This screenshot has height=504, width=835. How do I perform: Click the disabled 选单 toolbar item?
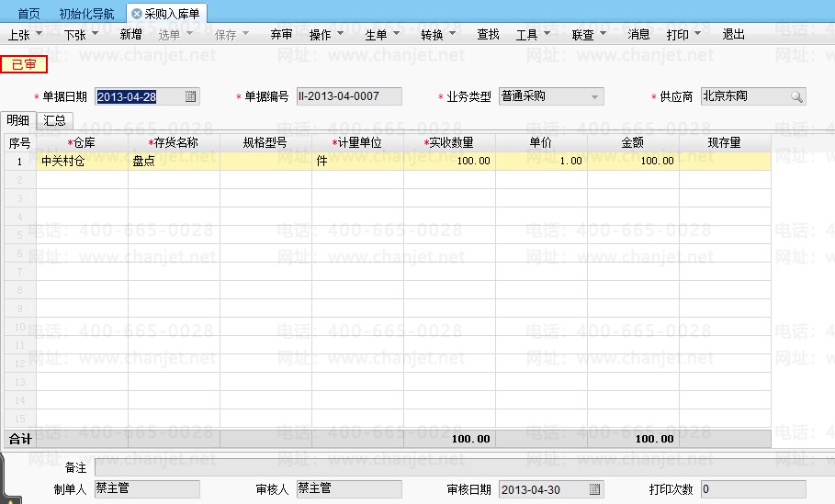coord(175,35)
